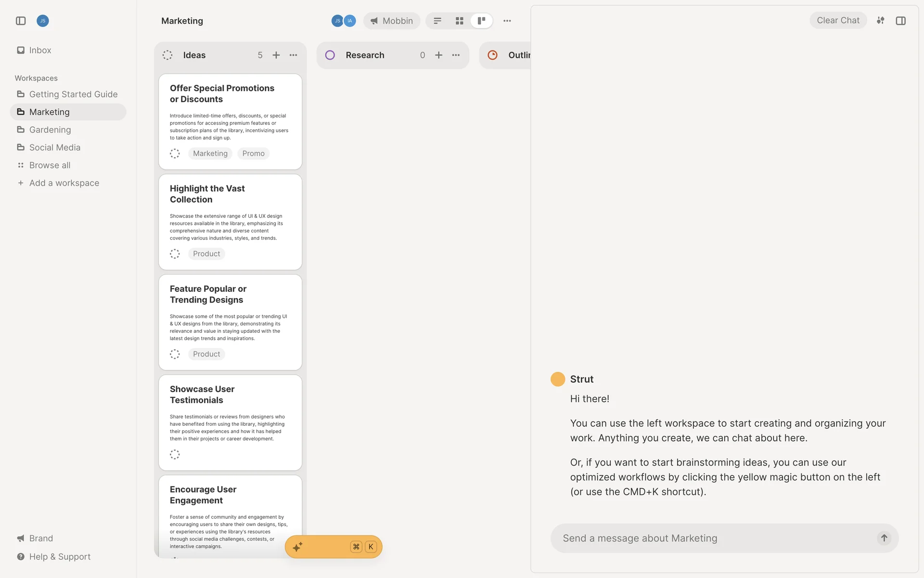Open the Ideas column options menu

294,55
